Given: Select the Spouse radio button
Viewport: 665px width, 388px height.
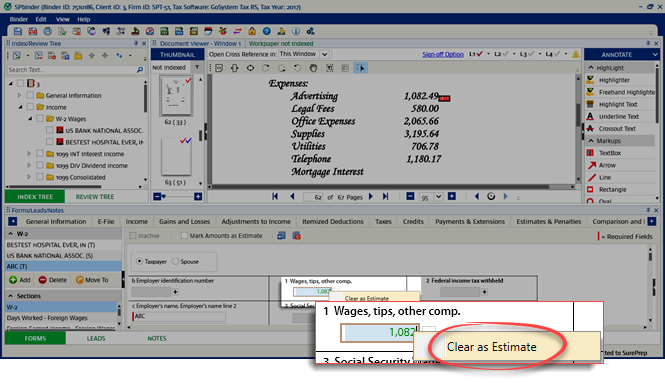Looking at the screenshot, I should [176, 261].
